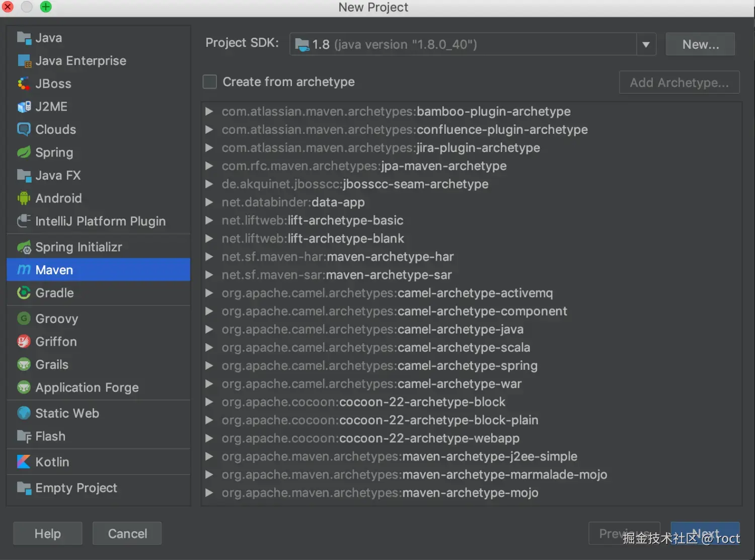Pick the Kotlin K icon
This screenshot has width=755, height=560.
24,462
